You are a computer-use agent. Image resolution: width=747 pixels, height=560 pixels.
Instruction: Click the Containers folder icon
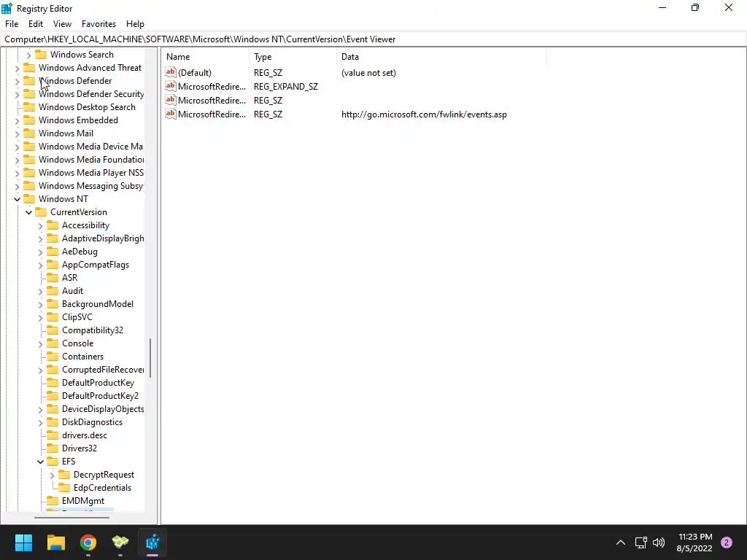tap(53, 357)
